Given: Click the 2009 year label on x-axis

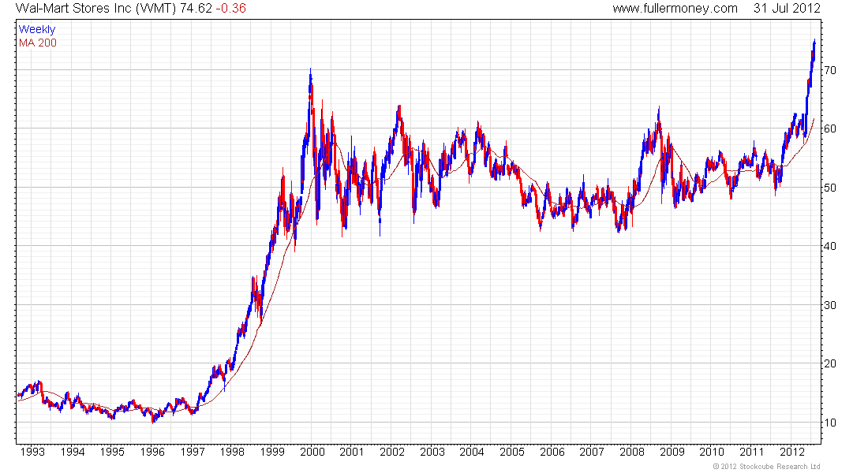Looking at the screenshot, I should click(672, 452).
